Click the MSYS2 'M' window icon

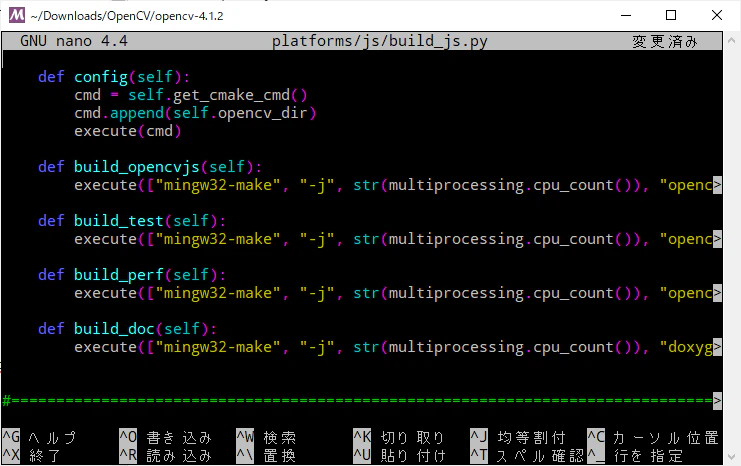17,15
